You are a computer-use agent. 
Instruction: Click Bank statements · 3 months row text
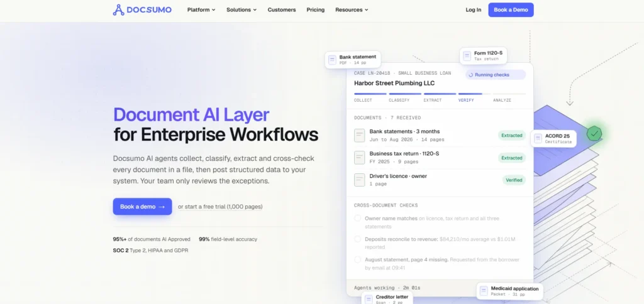tap(404, 132)
